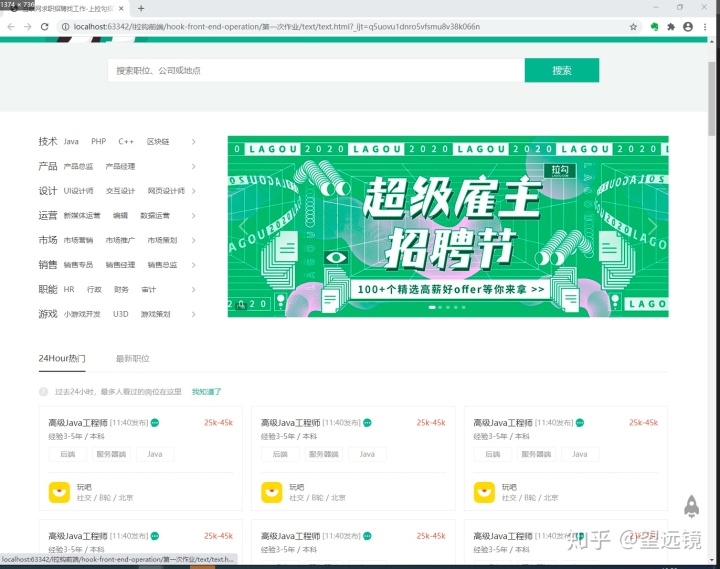Screen dimensions: 720x569
Task: Open the PHP link under 技术
Action: pyautogui.click(x=98, y=141)
